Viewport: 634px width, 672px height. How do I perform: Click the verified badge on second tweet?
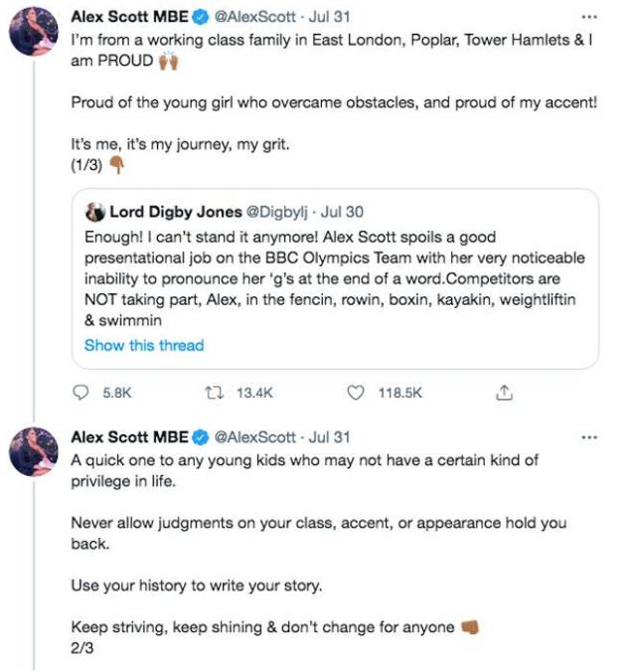(x=200, y=437)
